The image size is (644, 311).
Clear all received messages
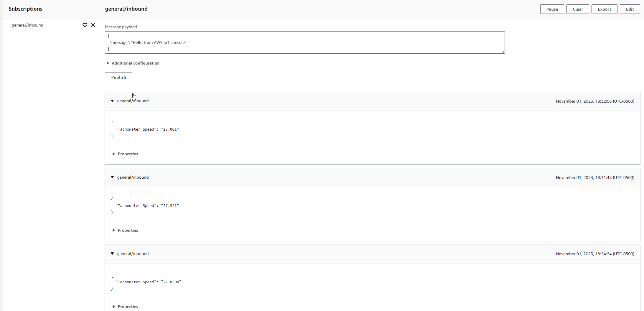[x=578, y=9]
